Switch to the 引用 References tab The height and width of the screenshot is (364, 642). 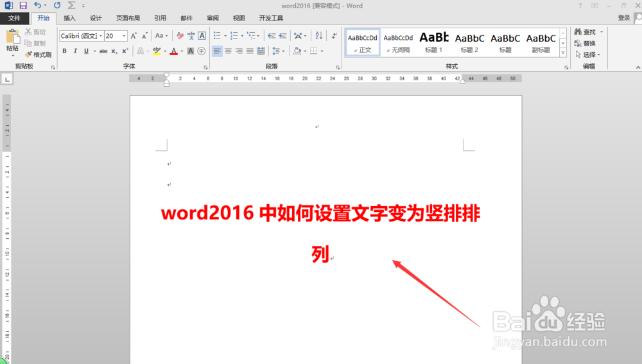160,18
